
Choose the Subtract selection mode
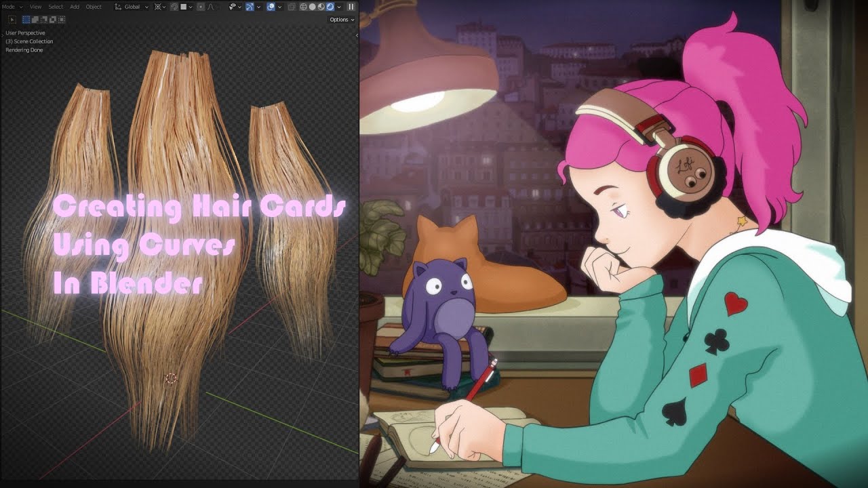pyautogui.click(x=44, y=19)
